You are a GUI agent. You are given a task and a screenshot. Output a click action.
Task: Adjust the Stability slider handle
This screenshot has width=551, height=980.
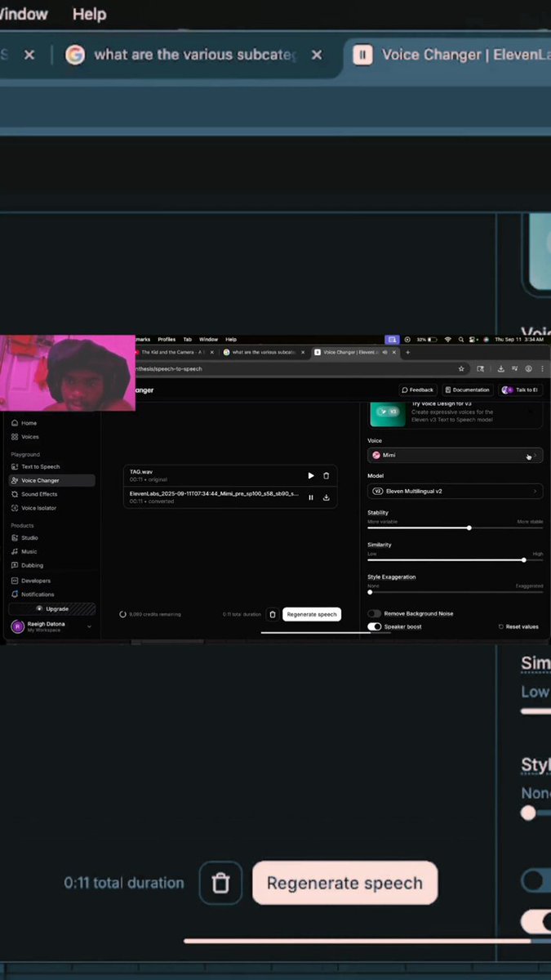[469, 528]
